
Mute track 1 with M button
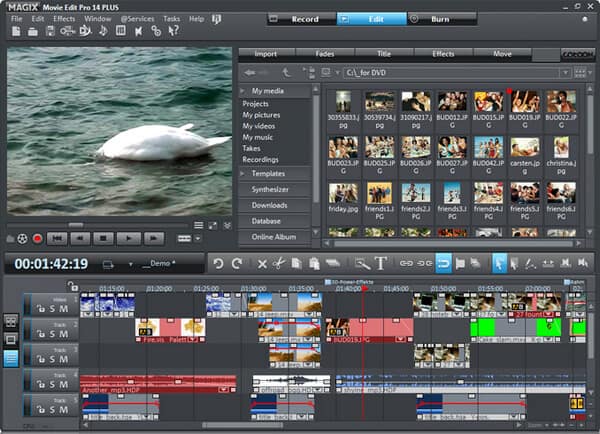[64, 309]
